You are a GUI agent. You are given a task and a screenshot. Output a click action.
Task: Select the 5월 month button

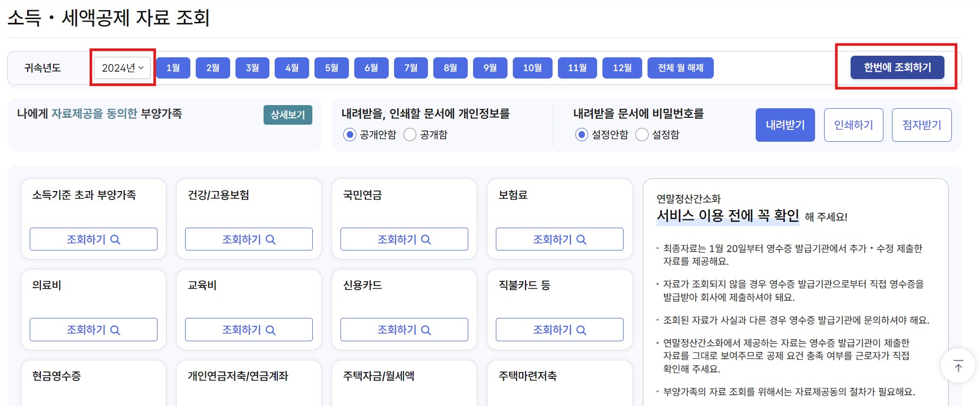(331, 67)
